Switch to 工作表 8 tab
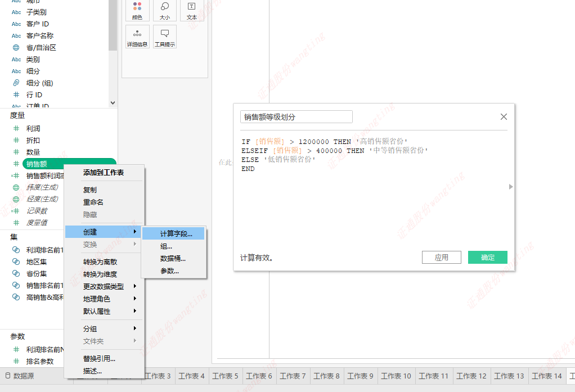Image resolution: width=575 pixels, height=392 pixels. 326,376
